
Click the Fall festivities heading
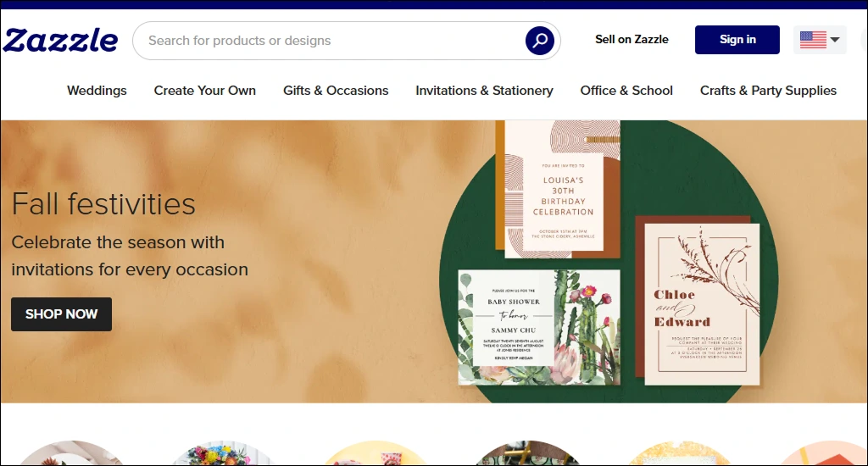(x=103, y=203)
